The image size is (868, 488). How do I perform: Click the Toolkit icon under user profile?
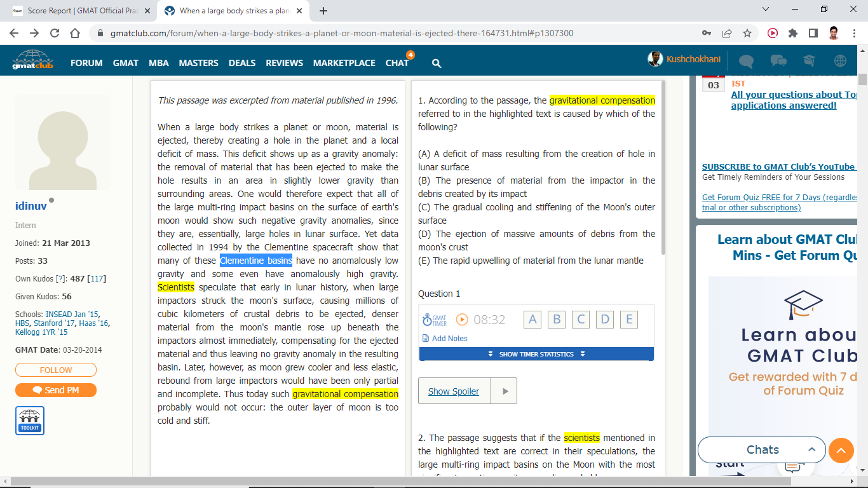(x=30, y=421)
